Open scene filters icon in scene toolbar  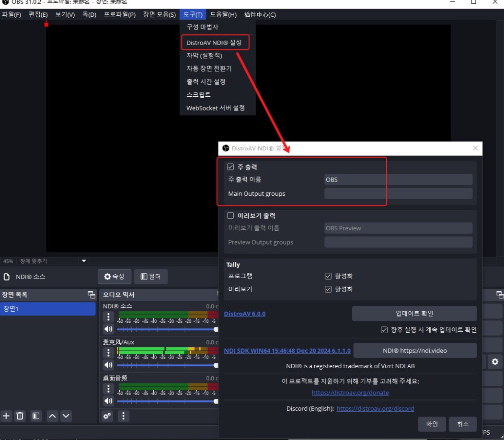tap(36, 416)
